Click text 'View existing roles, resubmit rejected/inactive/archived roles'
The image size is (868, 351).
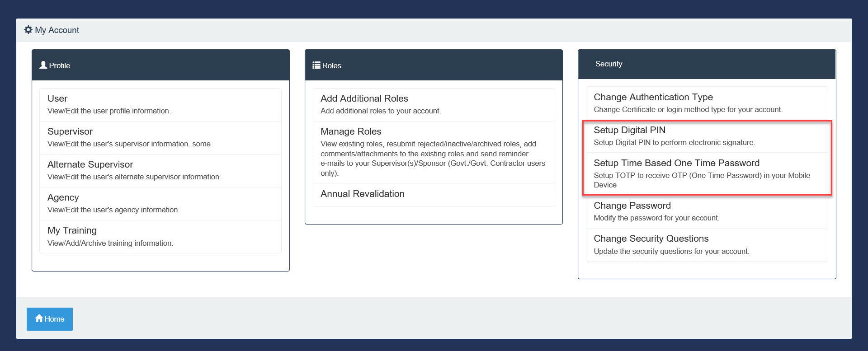click(421, 144)
